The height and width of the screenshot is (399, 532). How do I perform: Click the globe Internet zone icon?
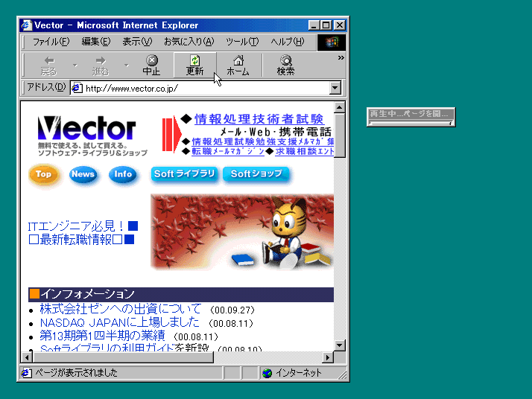[x=267, y=373]
